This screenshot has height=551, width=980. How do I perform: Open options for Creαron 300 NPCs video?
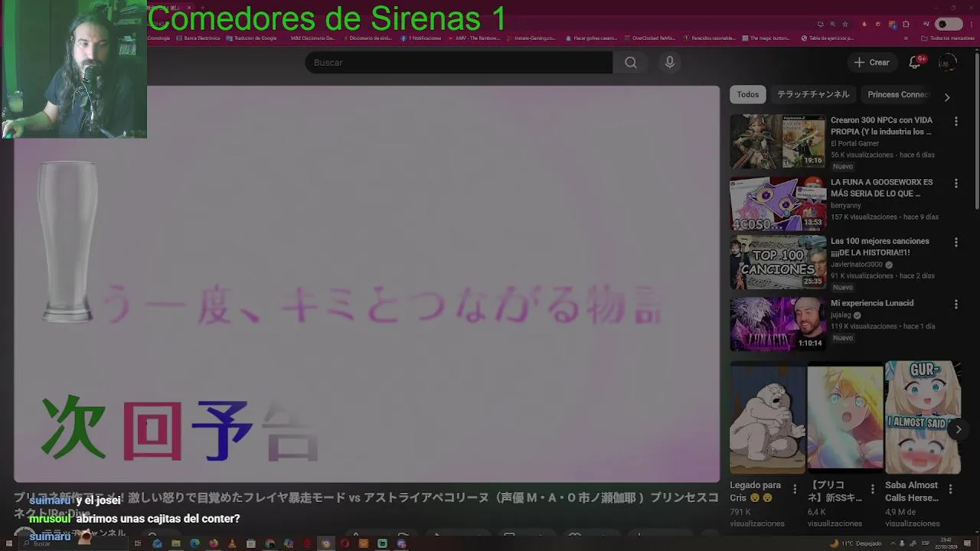tap(955, 121)
